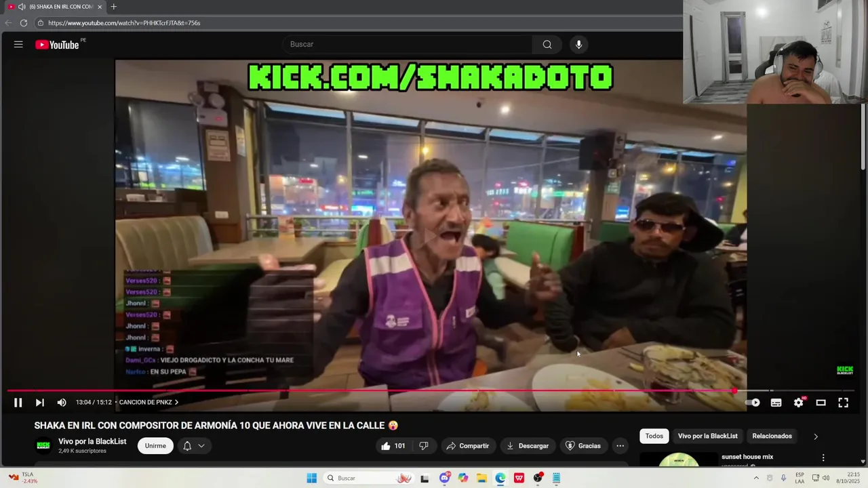
Task: Select the Relacionados filter chip
Action: (x=772, y=436)
